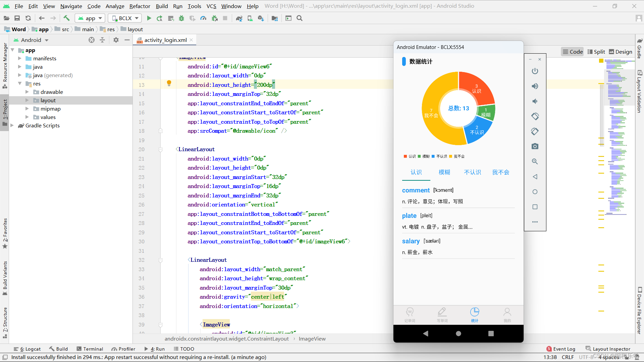Open the app run configuration dropdown
Screen dimensions: 644x362
pyautogui.click(x=90, y=18)
